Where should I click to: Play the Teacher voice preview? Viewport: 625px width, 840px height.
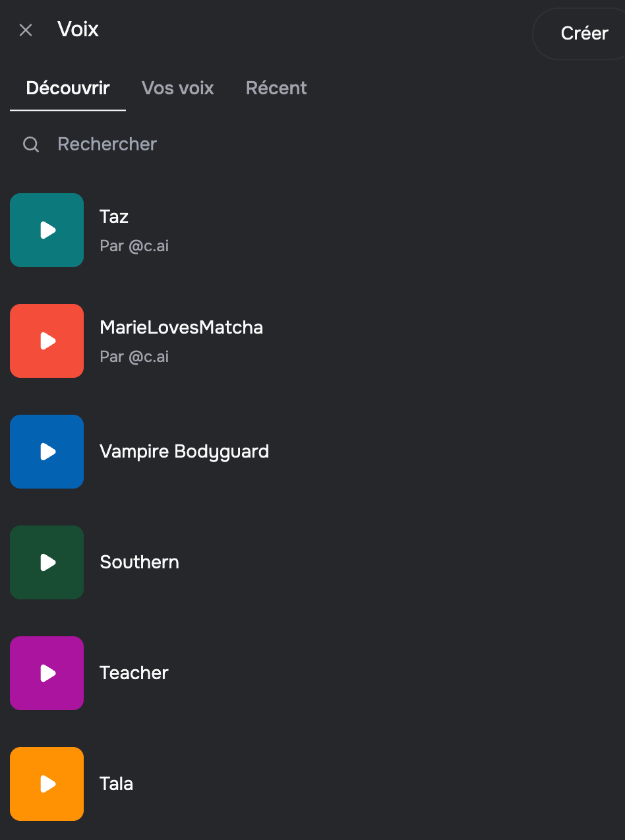click(47, 673)
